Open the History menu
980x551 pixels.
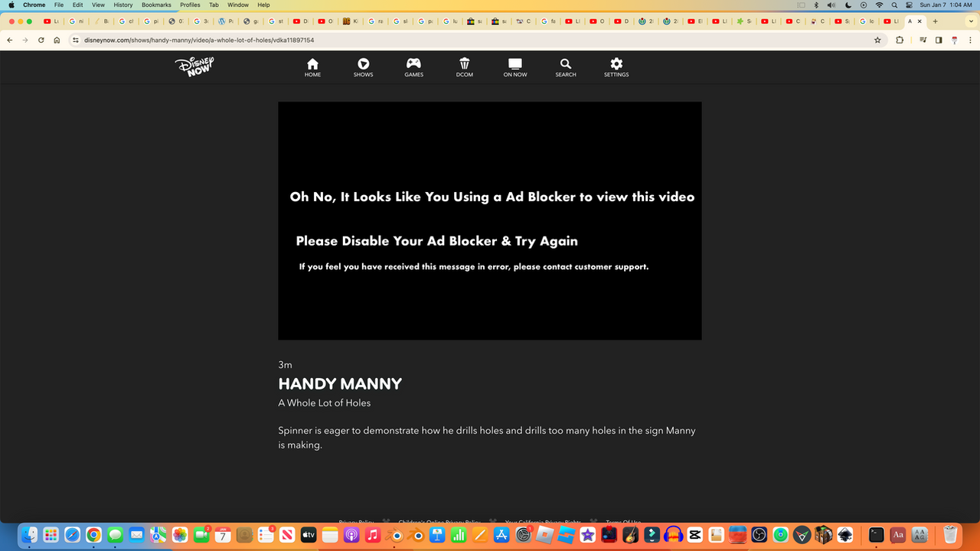pos(123,5)
